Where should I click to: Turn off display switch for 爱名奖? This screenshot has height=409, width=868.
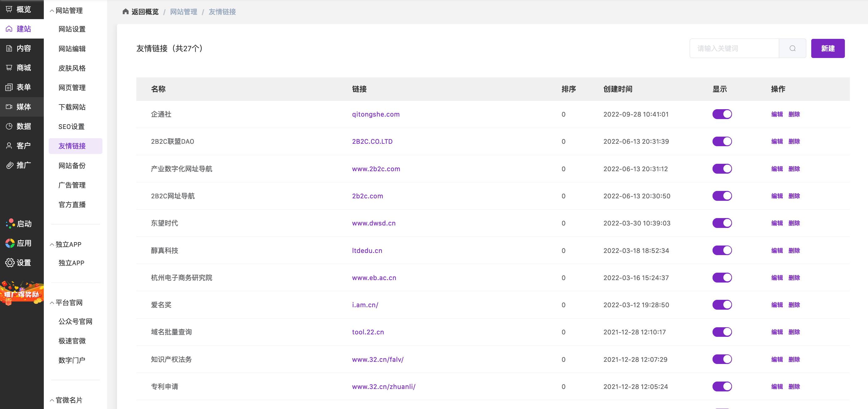pyautogui.click(x=722, y=305)
